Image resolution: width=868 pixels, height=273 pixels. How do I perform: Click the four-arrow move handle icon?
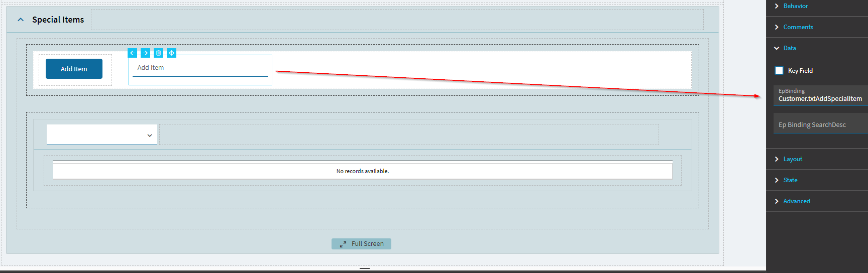pos(171,53)
